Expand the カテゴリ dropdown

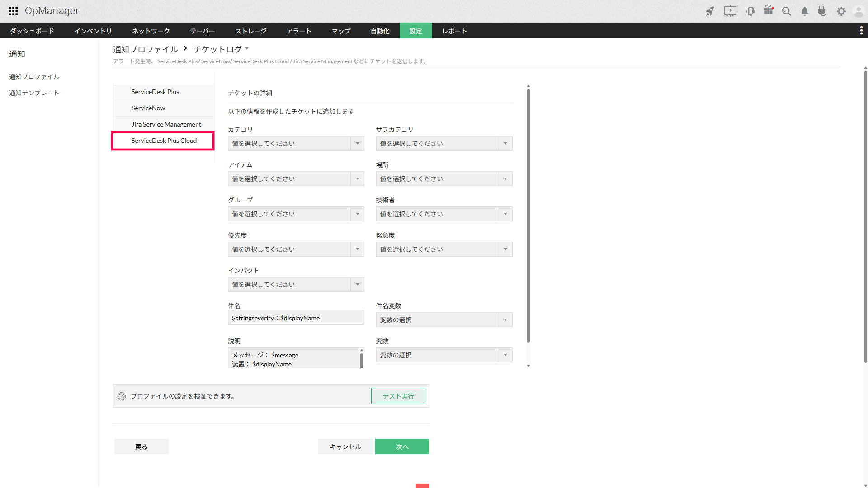click(296, 144)
